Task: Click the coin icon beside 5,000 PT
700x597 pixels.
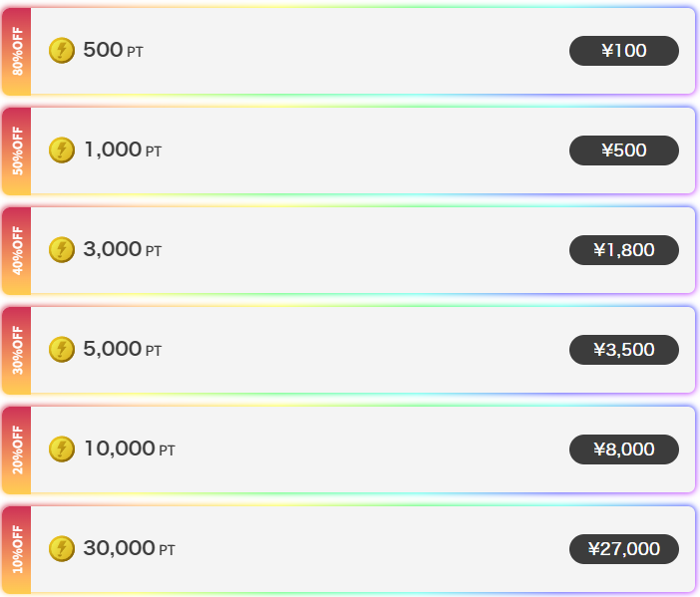Action: pos(62,349)
